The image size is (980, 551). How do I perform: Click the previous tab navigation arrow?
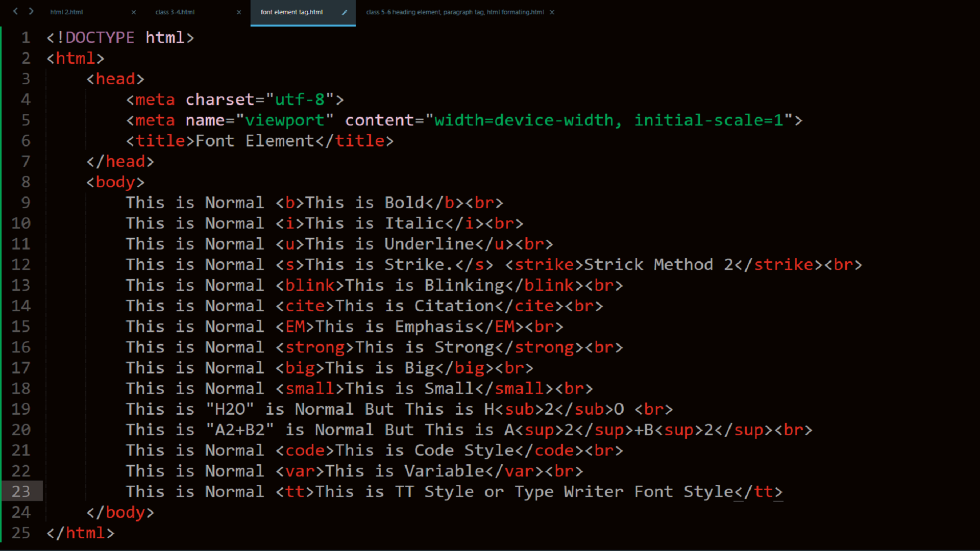[15, 11]
